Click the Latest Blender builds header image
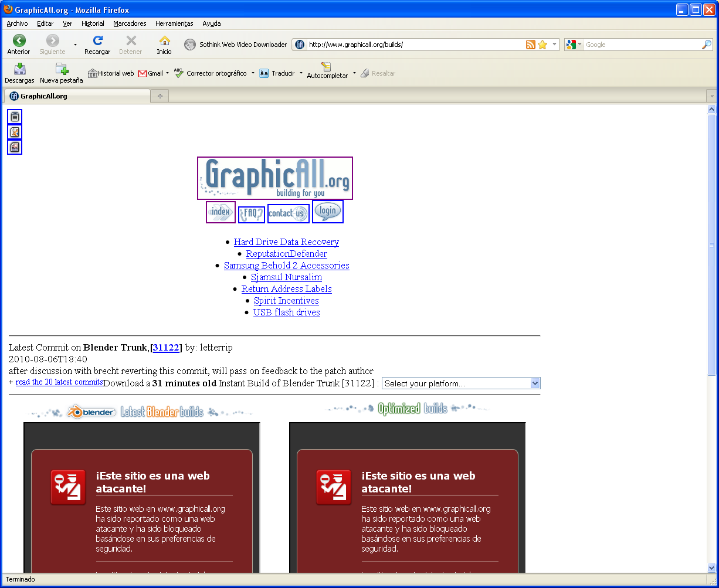 point(142,412)
